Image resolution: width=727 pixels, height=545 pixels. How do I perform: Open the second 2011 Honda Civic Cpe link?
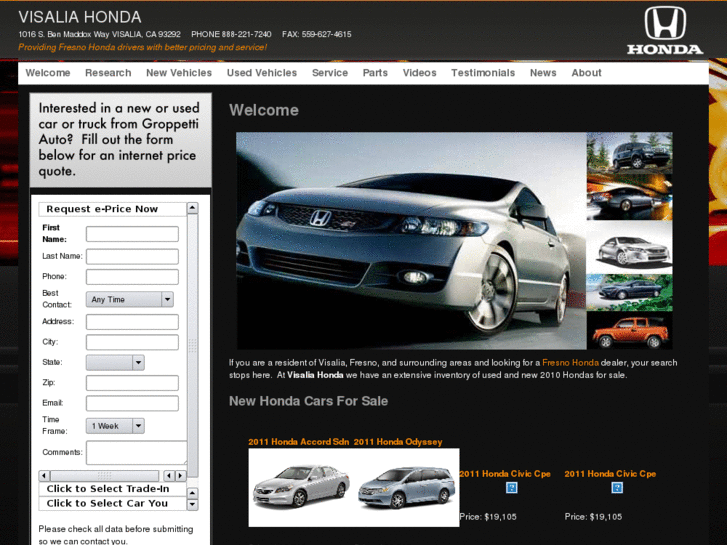[x=610, y=474]
